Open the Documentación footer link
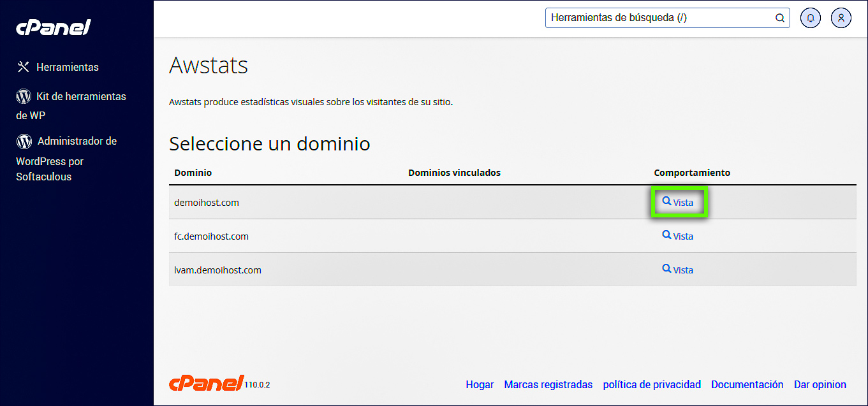868x406 pixels. point(747,384)
